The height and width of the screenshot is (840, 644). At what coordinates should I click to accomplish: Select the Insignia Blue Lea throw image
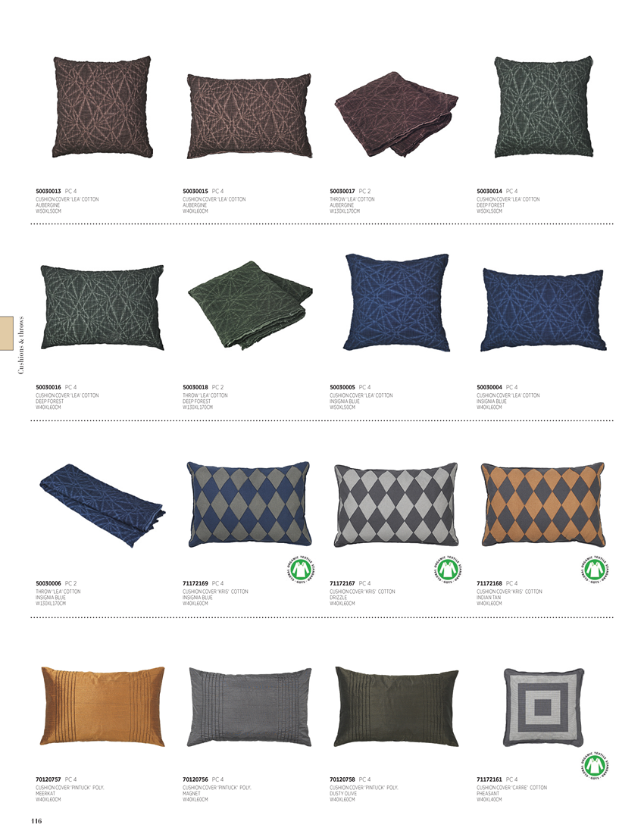point(102,505)
